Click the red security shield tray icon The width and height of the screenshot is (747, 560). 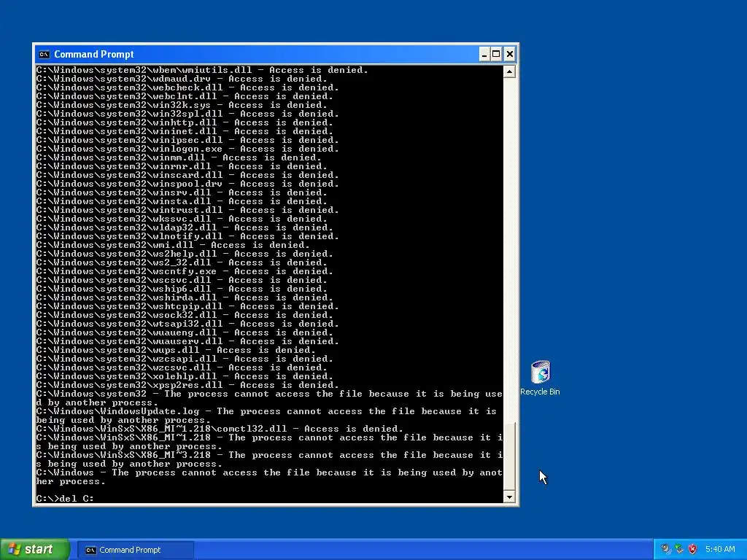click(693, 550)
